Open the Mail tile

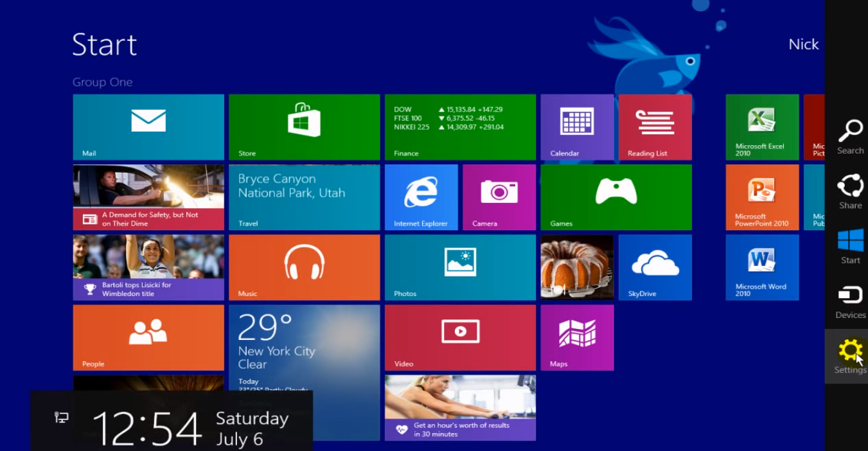[148, 127]
